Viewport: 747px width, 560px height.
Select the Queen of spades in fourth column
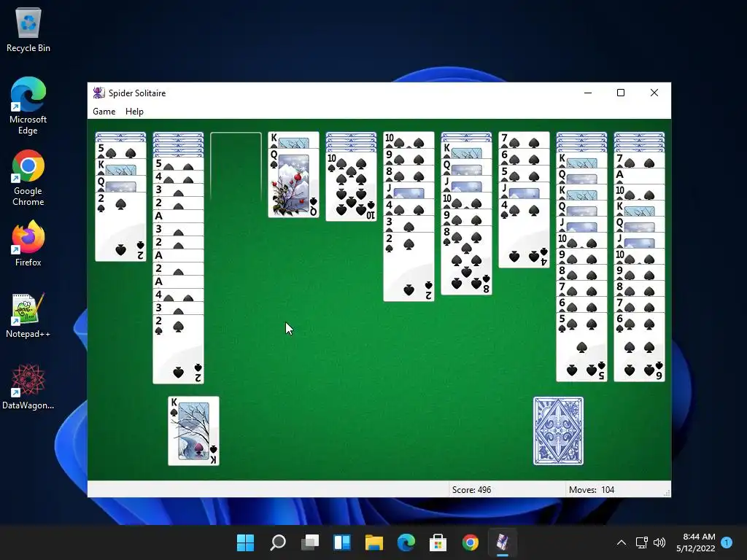[x=293, y=183]
